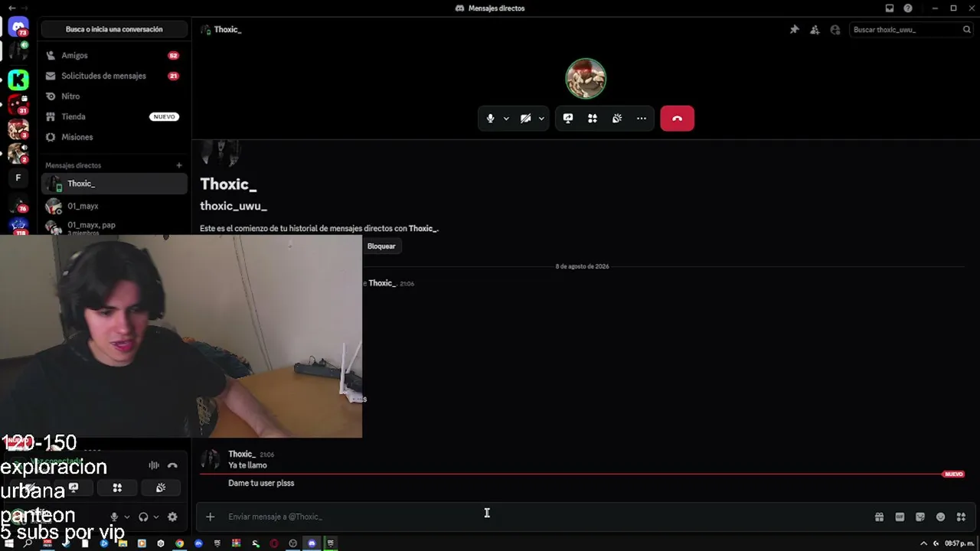Viewport: 980px width, 551px height.
Task: Open microphone options arrow in call controls
Action: tap(506, 119)
